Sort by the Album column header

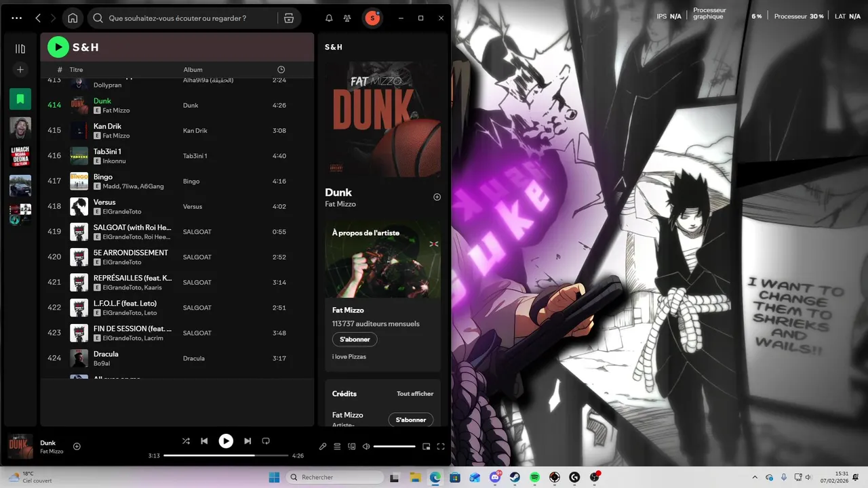(193, 70)
